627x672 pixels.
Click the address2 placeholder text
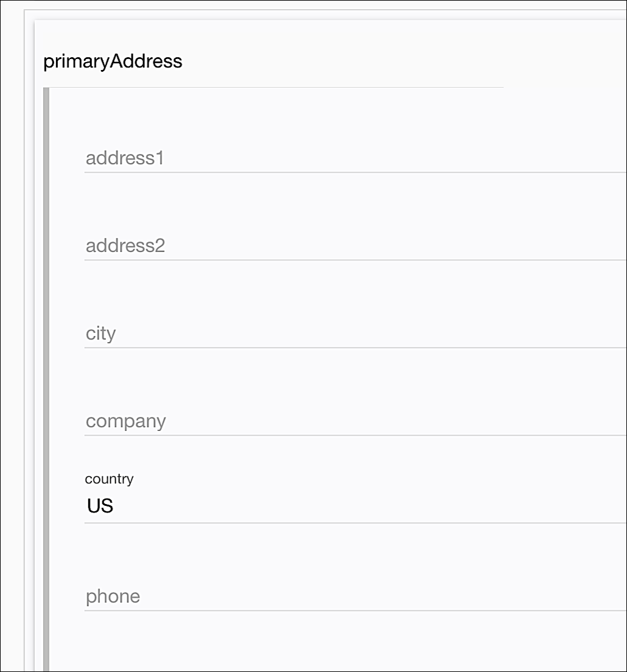click(x=125, y=247)
